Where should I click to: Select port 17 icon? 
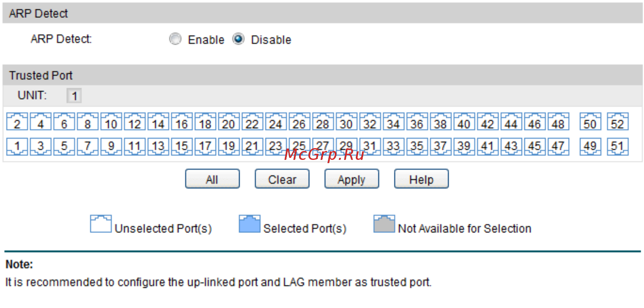pyautogui.click(x=205, y=147)
